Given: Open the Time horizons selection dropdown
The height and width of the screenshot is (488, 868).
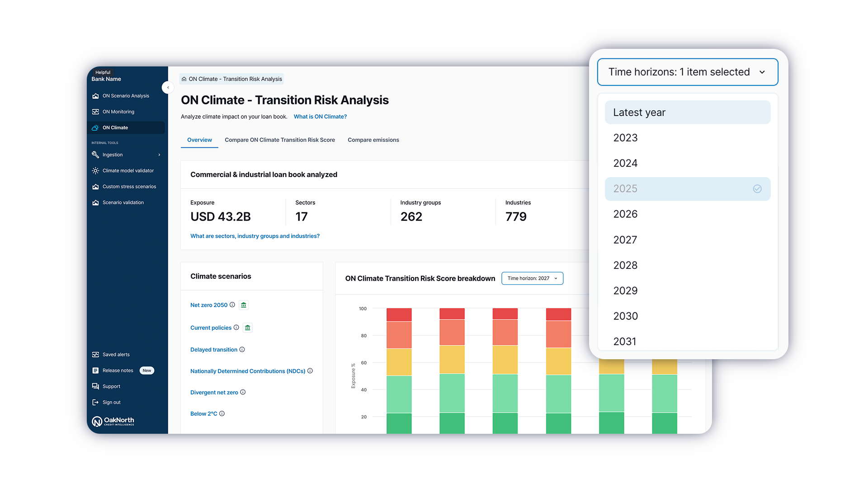Looking at the screenshot, I should (x=688, y=72).
